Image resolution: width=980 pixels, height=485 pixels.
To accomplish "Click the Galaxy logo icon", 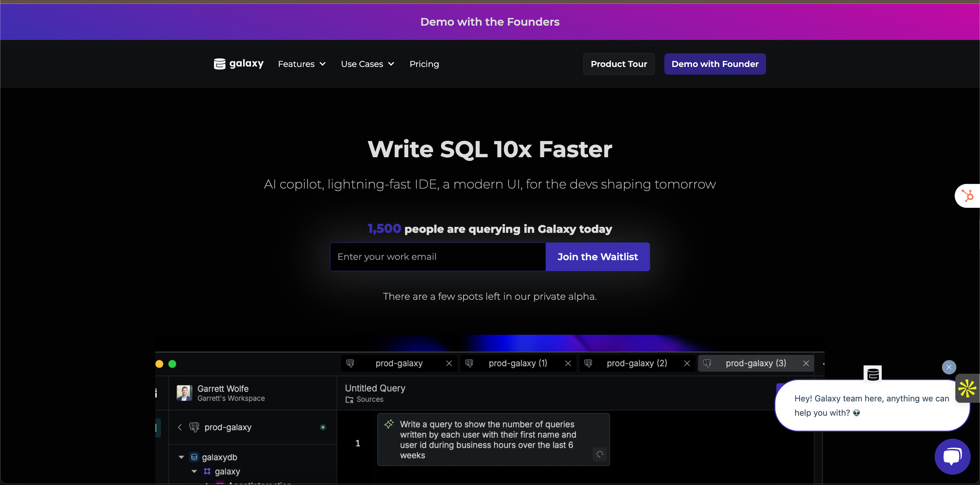I will [x=220, y=64].
